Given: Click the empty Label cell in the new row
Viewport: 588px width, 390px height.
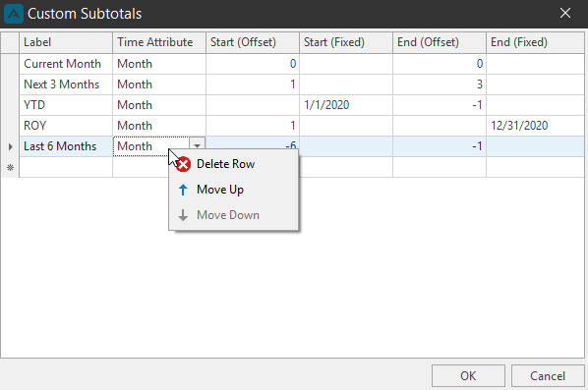Looking at the screenshot, I should (66, 167).
